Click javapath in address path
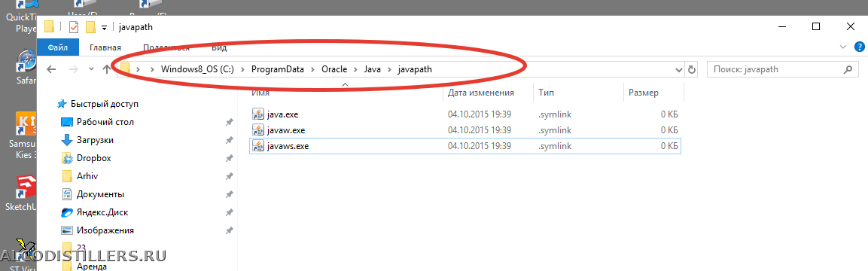868x271 pixels. coord(415,69)
